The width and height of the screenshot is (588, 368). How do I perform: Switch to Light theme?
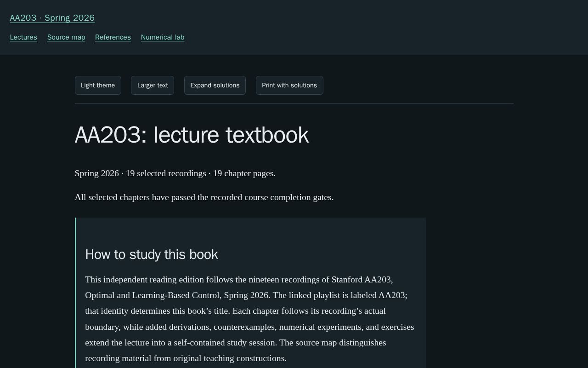tap(98, 85)
